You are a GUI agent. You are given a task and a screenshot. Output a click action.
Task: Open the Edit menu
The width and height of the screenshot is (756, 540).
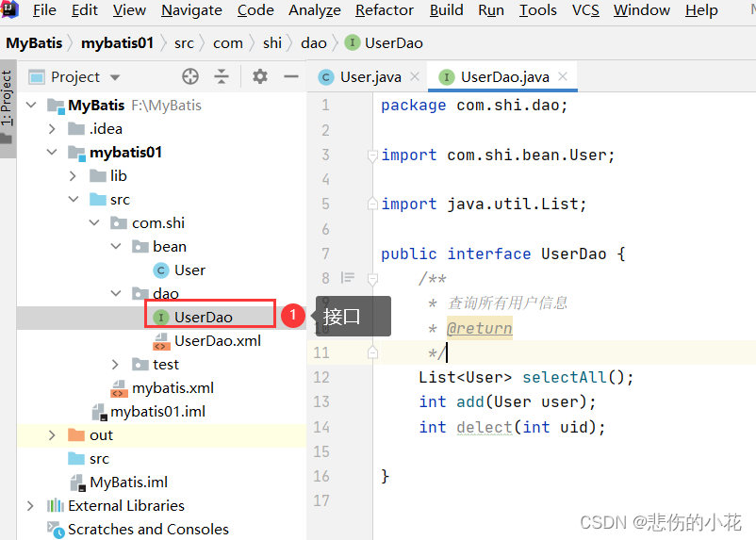click(x=85, y=10)
